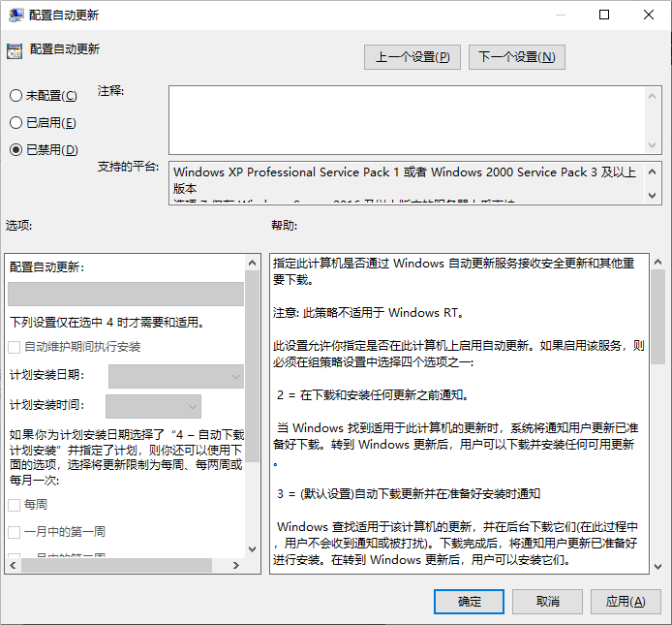This screenshot has width=672, height=625.
Task: Click comment box scroll down arrow
Action: [x=653, y=145]
